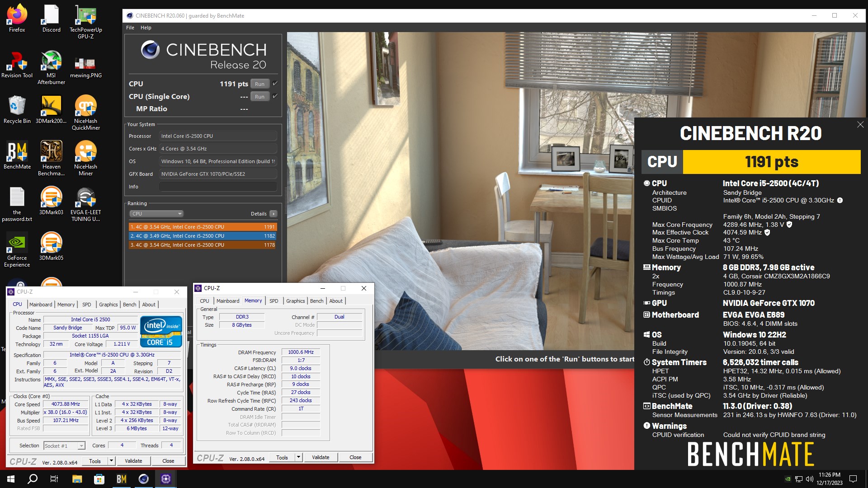Click Validate in Memory CPU-Z window

(321, 457)
